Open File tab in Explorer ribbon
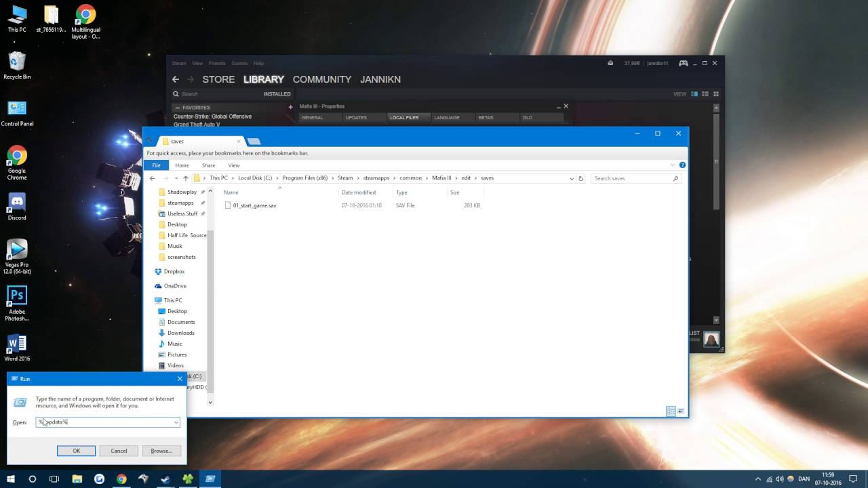 (157, 165)
